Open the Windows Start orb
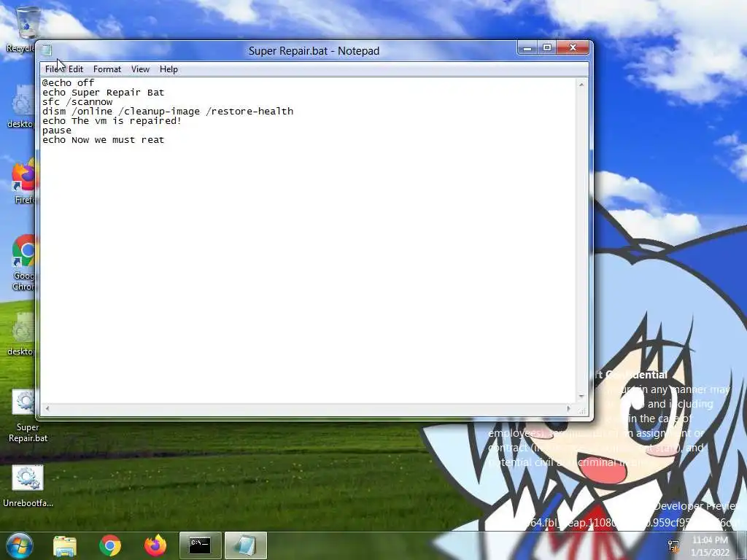The height and width of the screenshot is (560, 747). pyautogui.click(x=19, y=545)
